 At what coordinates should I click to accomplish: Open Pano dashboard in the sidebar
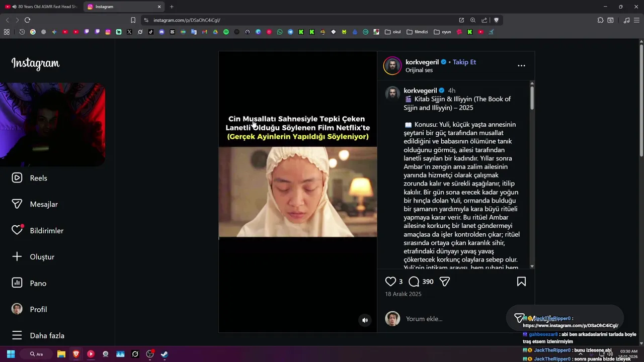(x=29, y=283)
